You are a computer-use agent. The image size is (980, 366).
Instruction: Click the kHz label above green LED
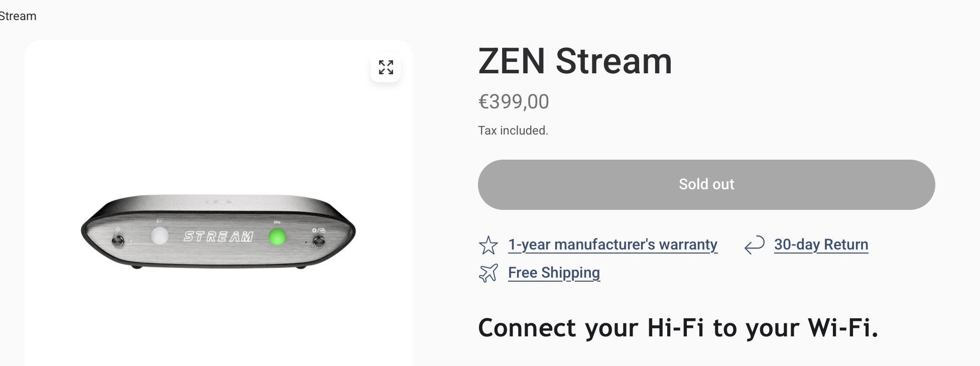(277, 222)
